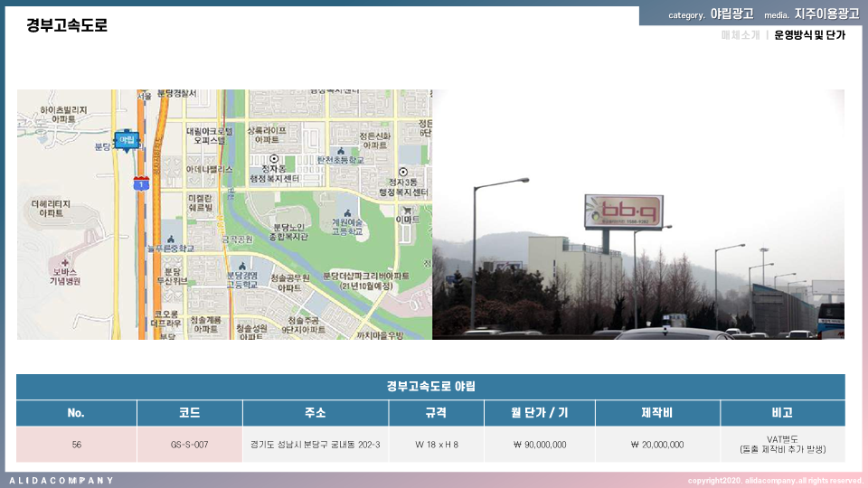Click the 보바스 기념병원 hospital cross icon

(65, 261)
